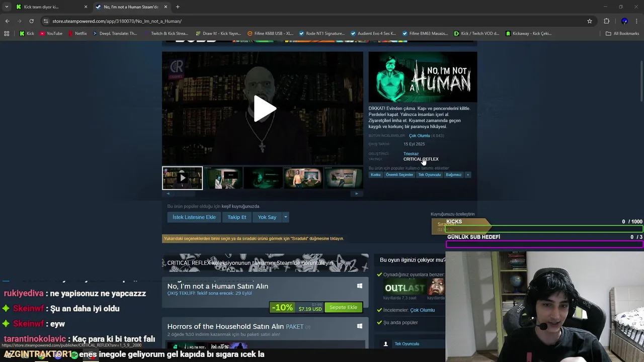
Task: Select the Tek Oyunculu tag
Action: pos(429,175)
